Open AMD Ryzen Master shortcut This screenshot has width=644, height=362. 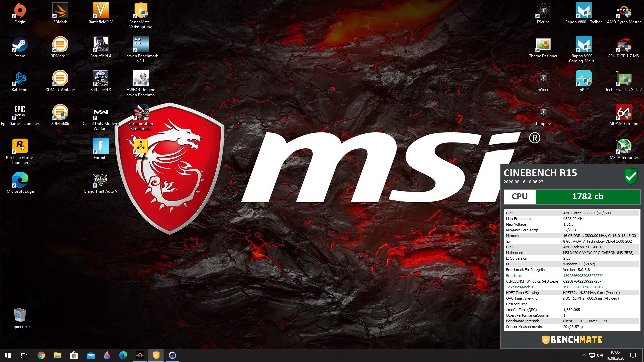[624, 14]
